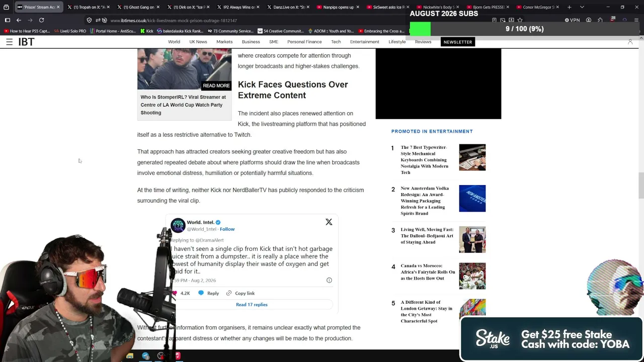Open File Explorer from the taskbar
This screenshot has height=362, width=644.
pos(130,356)
